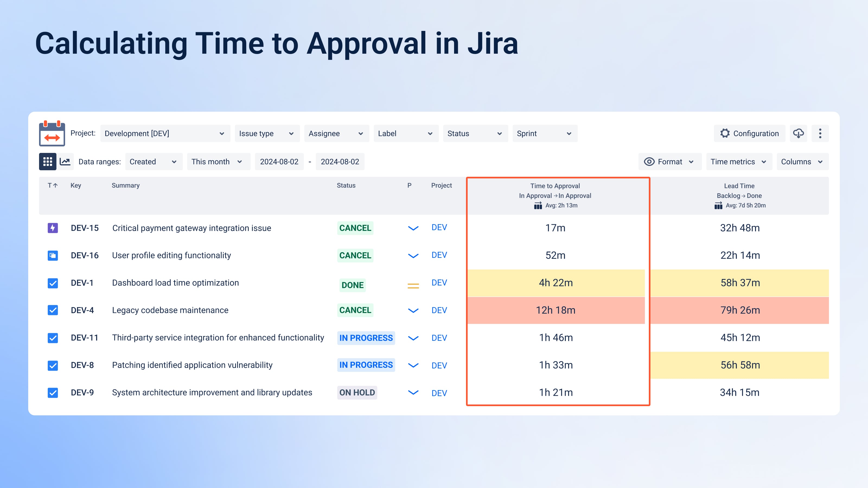Click low priority icon for DEV-8

[413, 365]
